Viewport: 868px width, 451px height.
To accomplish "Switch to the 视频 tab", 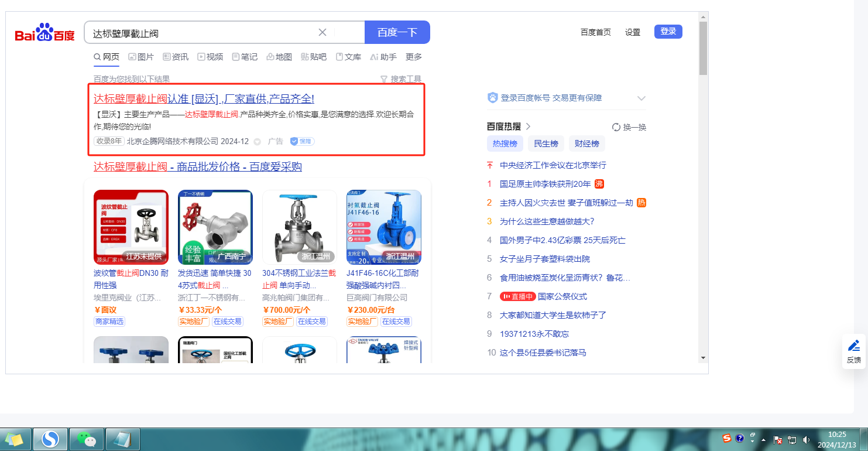I will [x=210, y=57].
